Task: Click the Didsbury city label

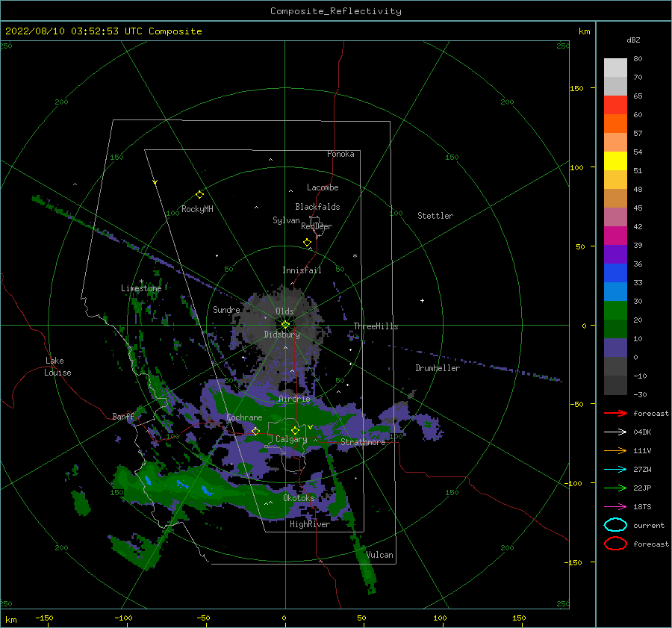Action: click(x=281, y=335)
